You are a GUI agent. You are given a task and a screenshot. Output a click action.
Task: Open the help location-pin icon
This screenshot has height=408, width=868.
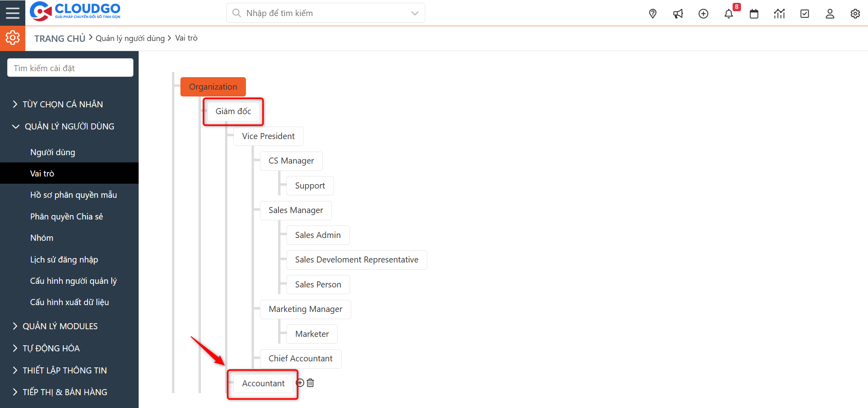[x=653, y=13]
